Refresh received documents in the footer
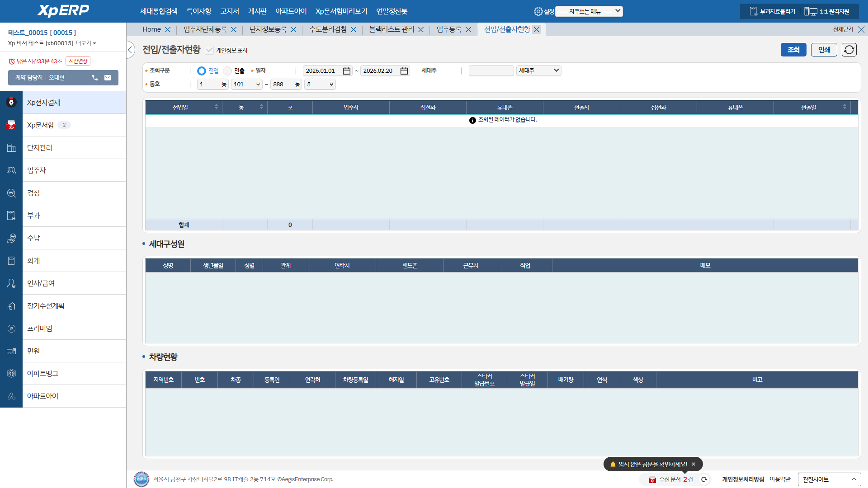The width and height of the screenshot is (868, 488). click(704, 479)
